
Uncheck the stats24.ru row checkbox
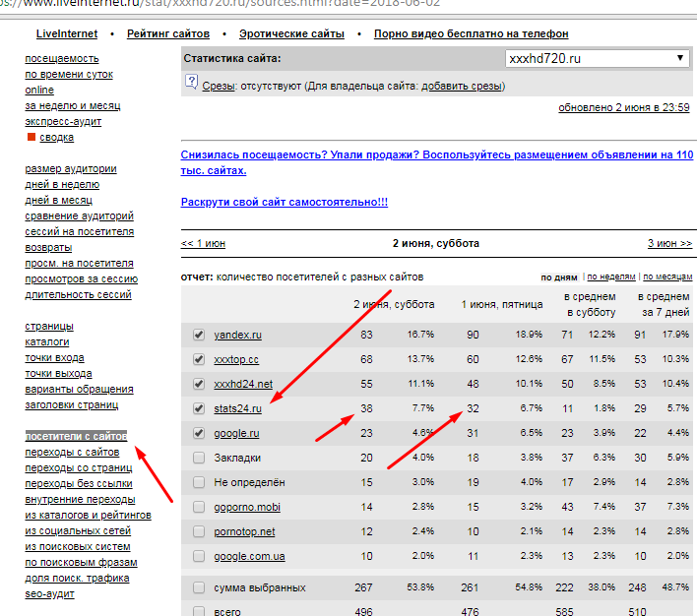click(199, 408)
